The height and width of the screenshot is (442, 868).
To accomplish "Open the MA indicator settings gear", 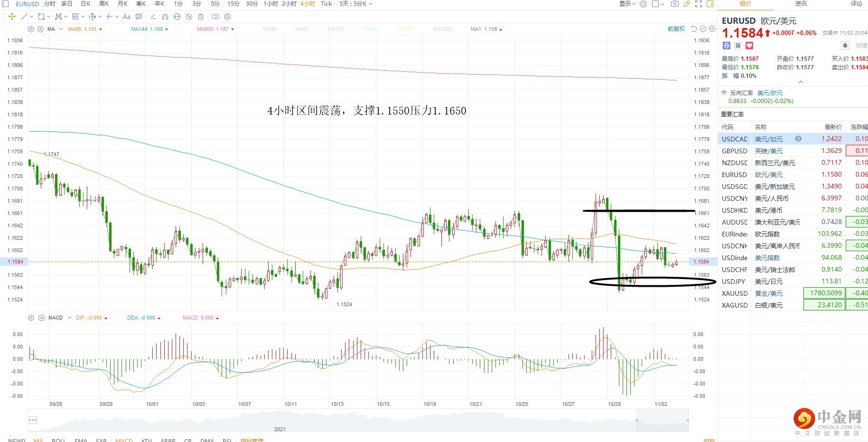I will click(x=31, y=29).
